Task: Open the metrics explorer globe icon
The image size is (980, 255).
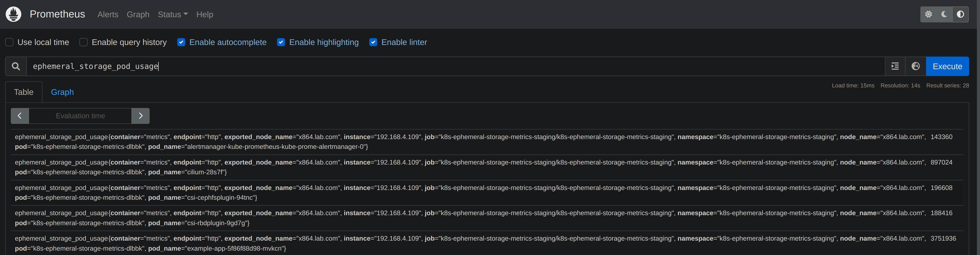Action: (916, 66)
